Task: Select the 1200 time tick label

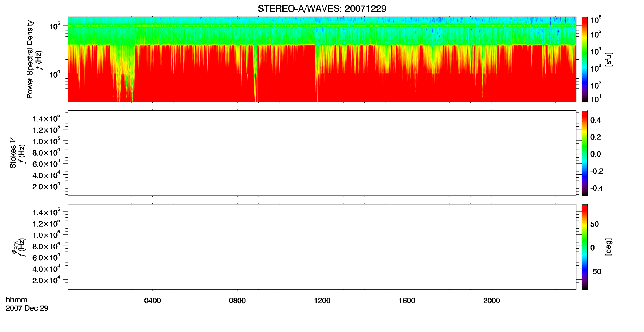Action: coord(322,301)
